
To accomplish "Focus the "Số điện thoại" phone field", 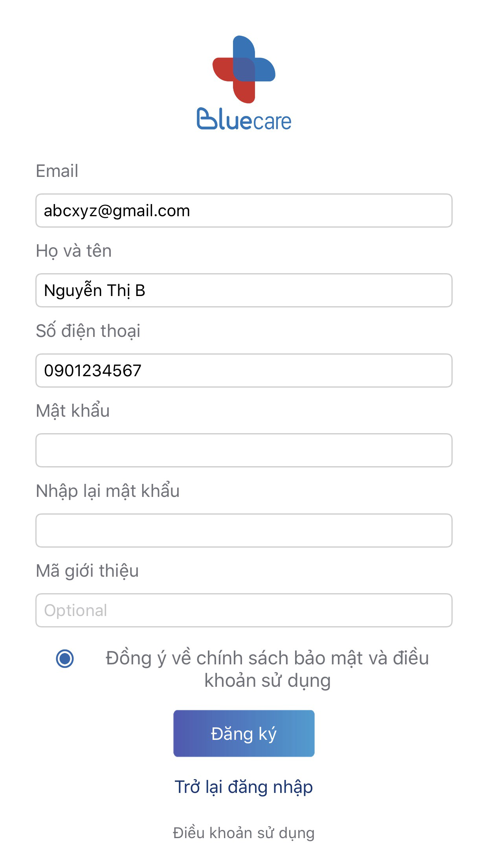I will [x=244, y=370].
